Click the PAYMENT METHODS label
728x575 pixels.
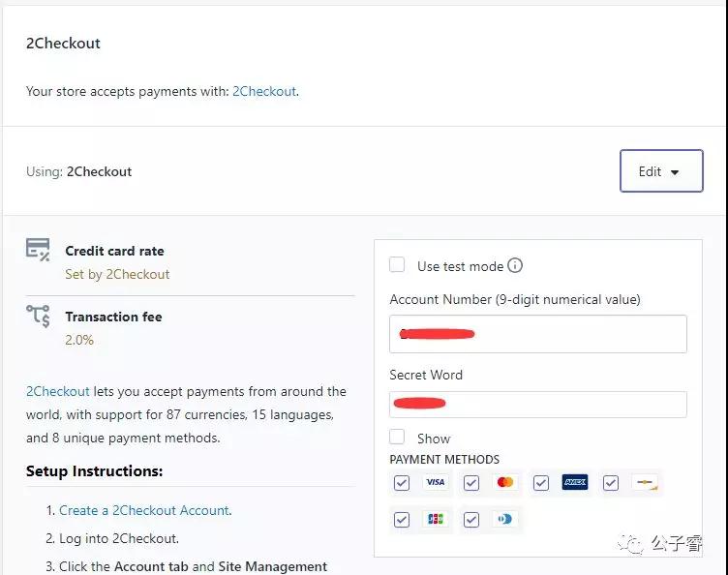tap(444, 460)
